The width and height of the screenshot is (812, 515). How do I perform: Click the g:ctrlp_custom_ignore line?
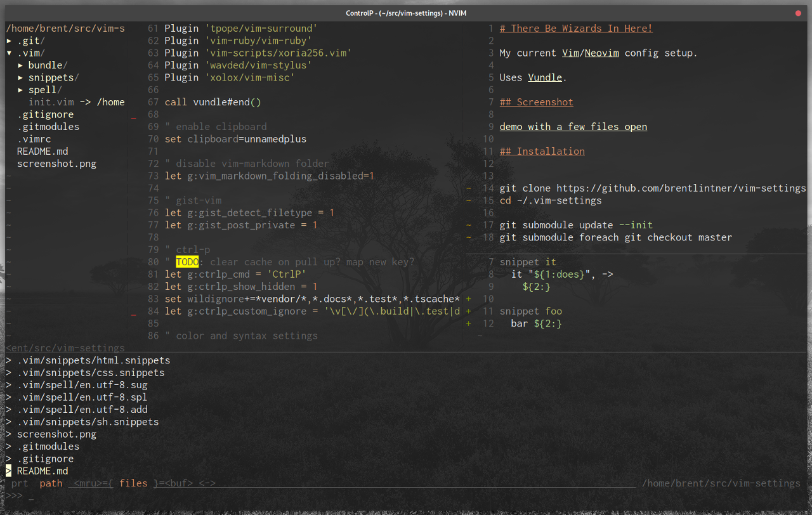(x=312, y=311)
